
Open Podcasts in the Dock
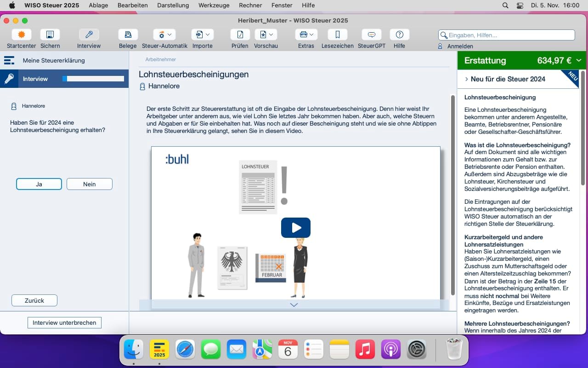point(391,350)
